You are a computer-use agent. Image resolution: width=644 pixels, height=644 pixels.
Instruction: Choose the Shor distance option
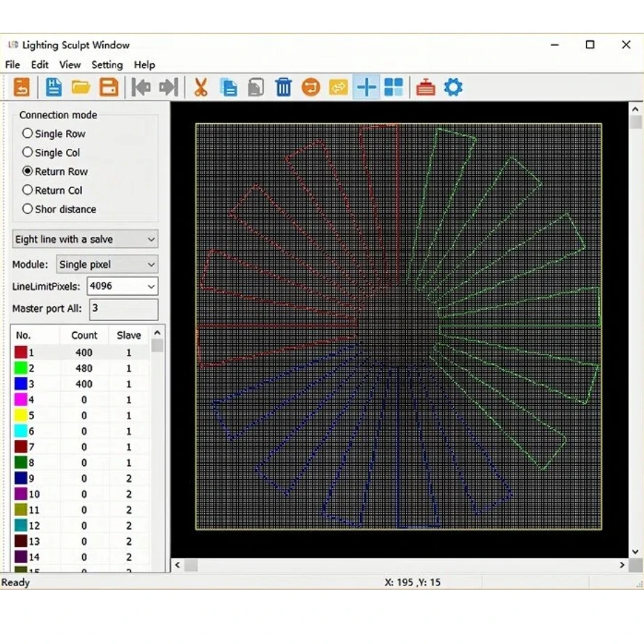click(59, 209)
